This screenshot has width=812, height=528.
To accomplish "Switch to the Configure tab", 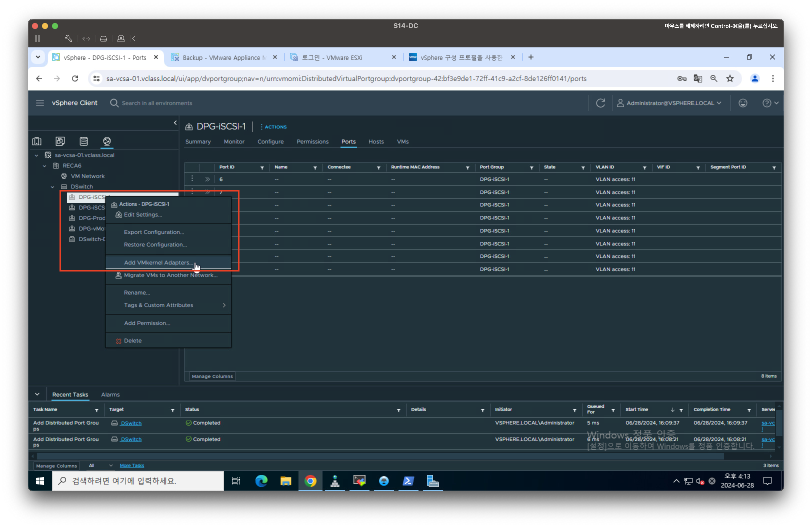I will pyautogui.click(x=270, y=141).
